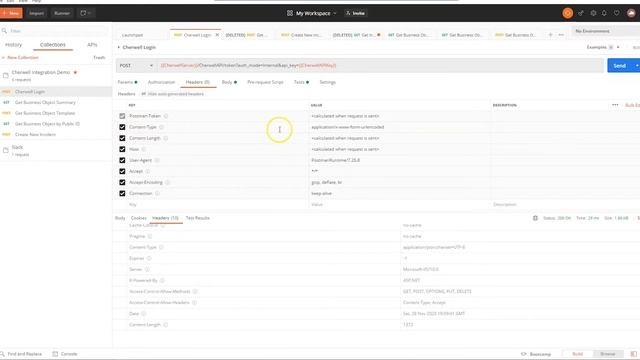640x360 pixels.
Task: Click the Import button
Action: pyautogui.click(x=36, y=13)
